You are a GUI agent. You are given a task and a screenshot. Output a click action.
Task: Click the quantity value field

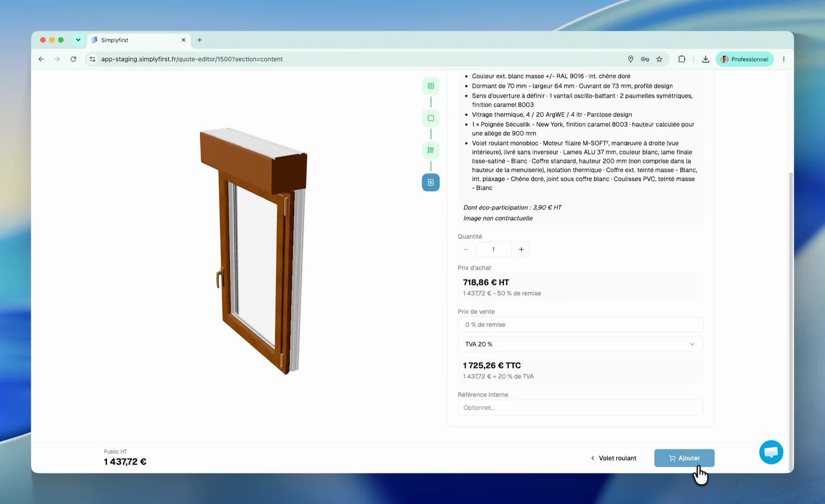point(493,249)
